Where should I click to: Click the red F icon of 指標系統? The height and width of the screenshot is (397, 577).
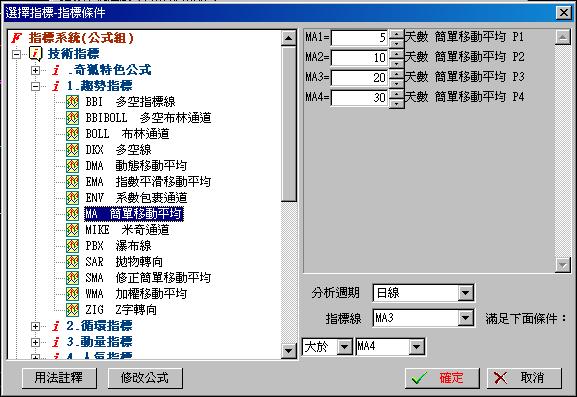(x=16, y=38)
